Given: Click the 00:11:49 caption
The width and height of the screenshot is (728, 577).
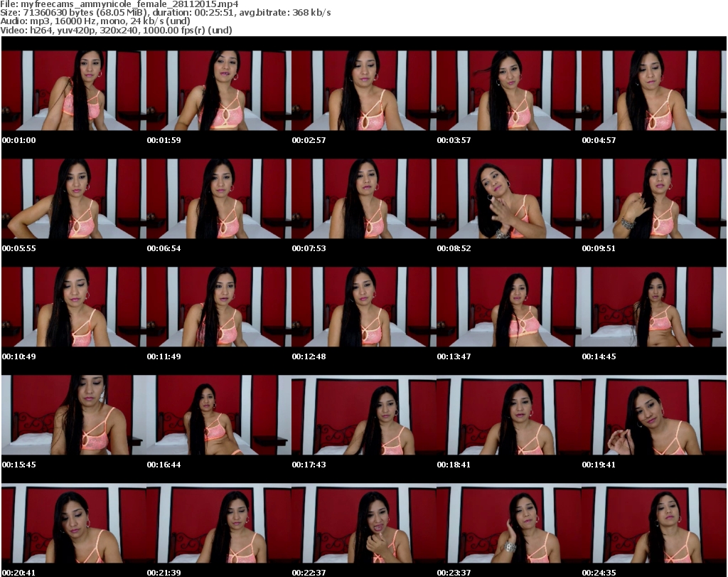Looking at the screenshot, I should (x=164, y=356).
